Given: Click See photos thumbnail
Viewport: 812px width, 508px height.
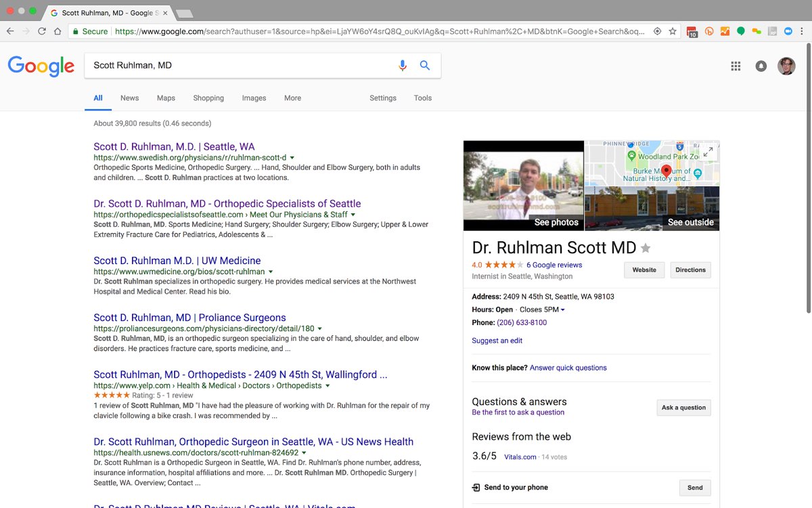Looking at the screenshot, I should pyautogui.click(x=523, y=186).
